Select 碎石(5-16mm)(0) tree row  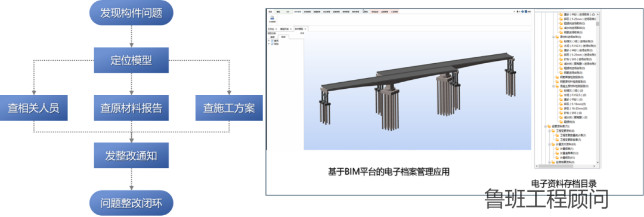572,104
